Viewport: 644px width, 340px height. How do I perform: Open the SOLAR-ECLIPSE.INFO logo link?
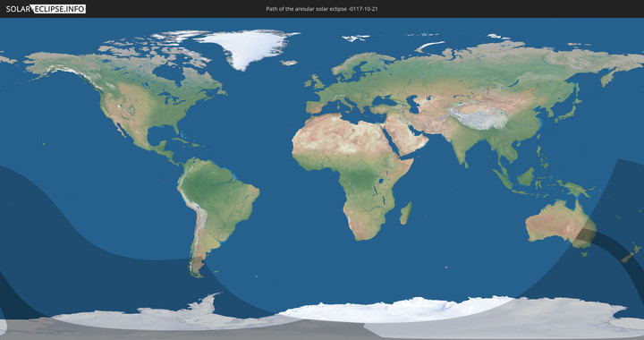click(x=46, y=9)
